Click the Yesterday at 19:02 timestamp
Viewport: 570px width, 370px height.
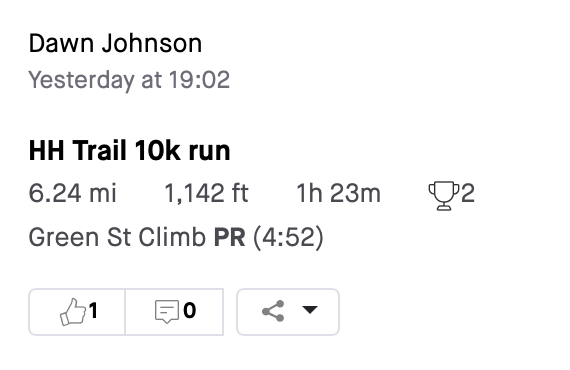click(x=129, y=80)
